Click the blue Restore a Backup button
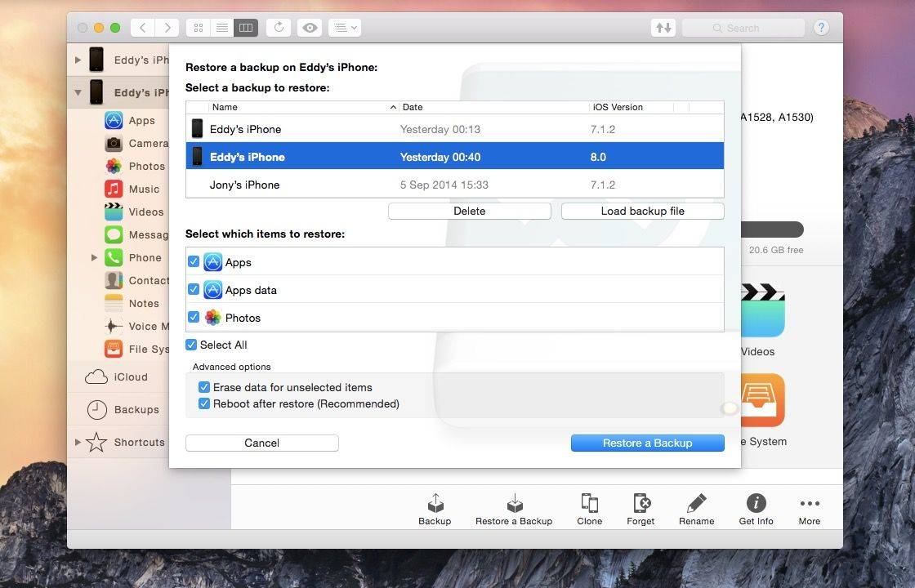 click(647, 443)
